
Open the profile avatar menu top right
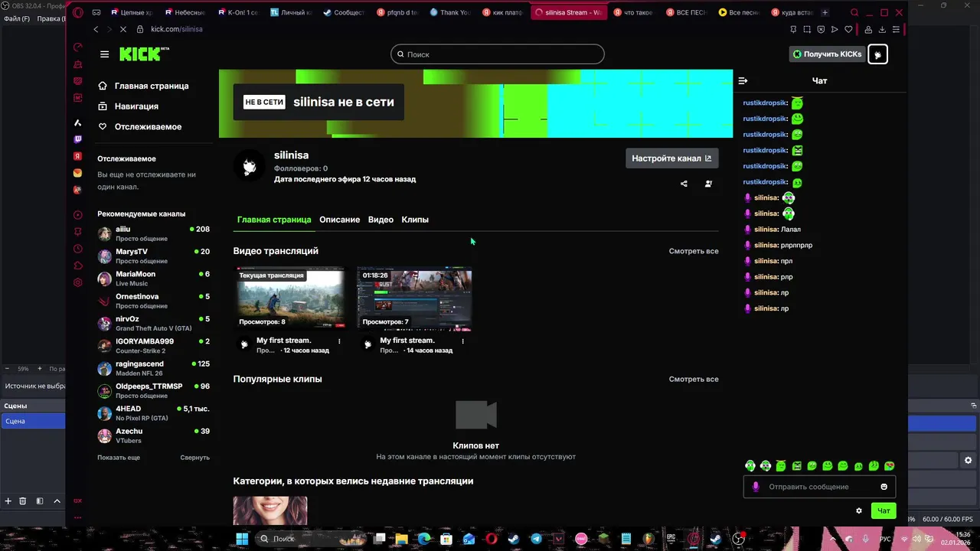(x=877, y=54)
